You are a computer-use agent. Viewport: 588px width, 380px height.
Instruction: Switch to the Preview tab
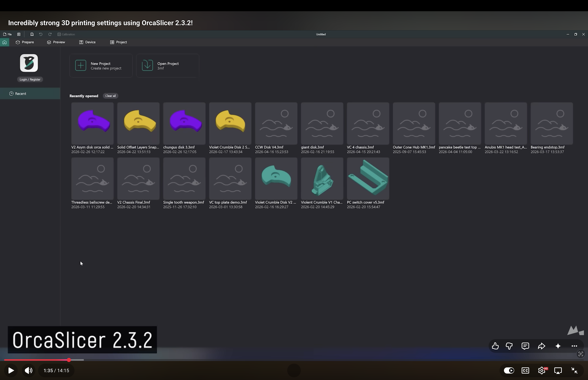pyautogui.click(x=56, y=42)
